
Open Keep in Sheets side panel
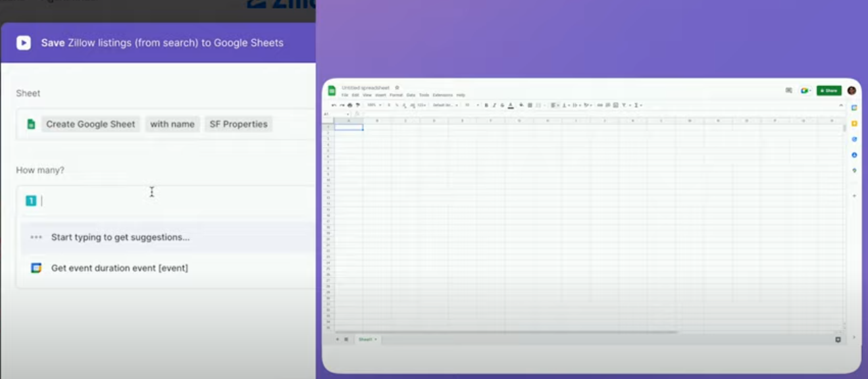click(x=854, y=124)
